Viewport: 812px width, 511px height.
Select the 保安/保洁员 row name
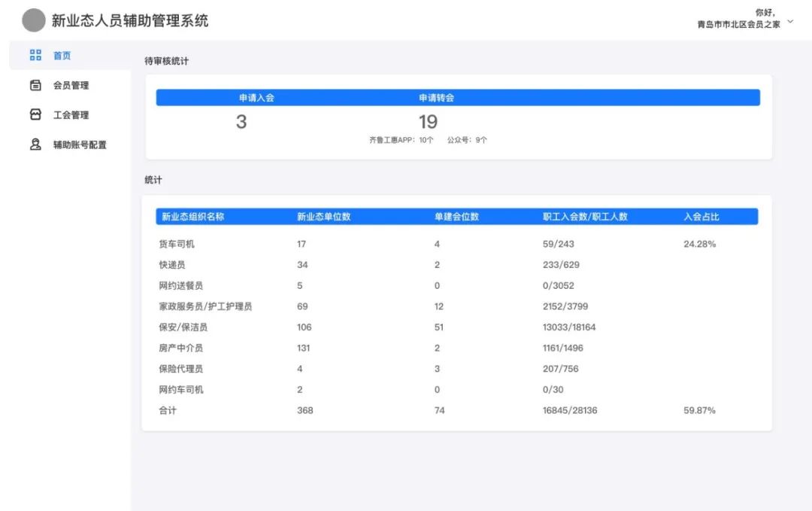(183, 327)
